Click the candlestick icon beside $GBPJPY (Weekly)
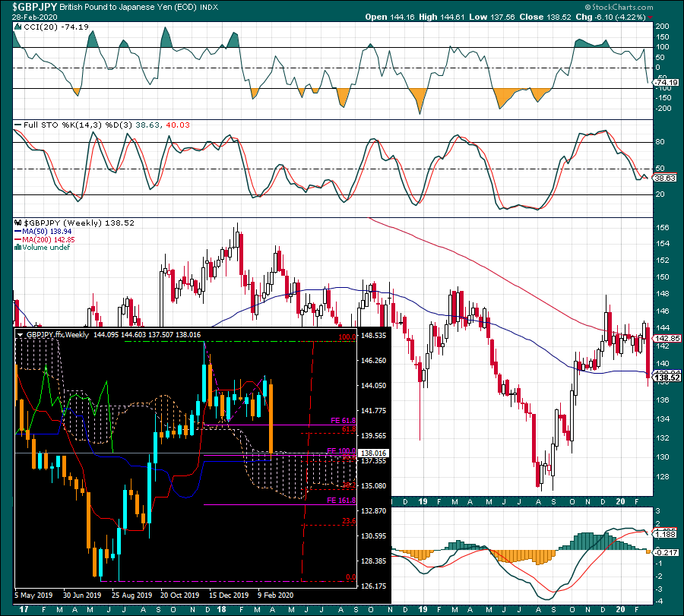This screenshot has width=684, height=616. coord(18,223)
